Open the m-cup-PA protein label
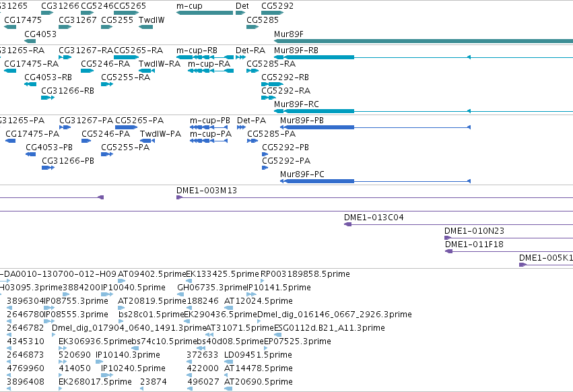Image resolution: width=573 pixels, height=392 pixels. pyautogui.click(x=211, y=134)
